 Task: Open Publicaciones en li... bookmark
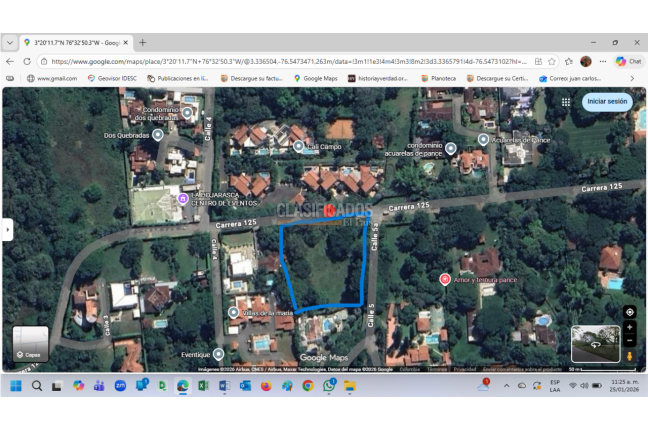point(178,78)
